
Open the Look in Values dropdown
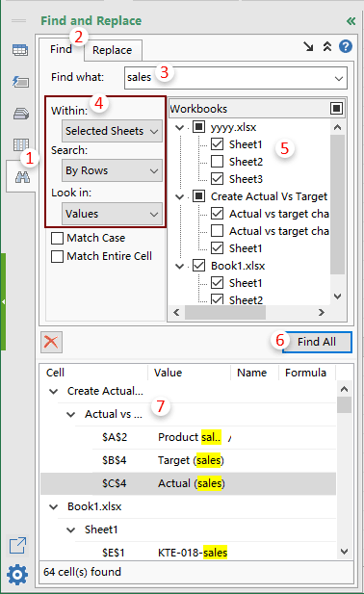112,214
